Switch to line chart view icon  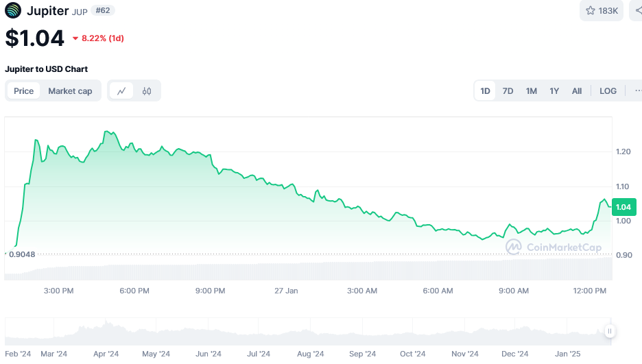tap(121, 90)
